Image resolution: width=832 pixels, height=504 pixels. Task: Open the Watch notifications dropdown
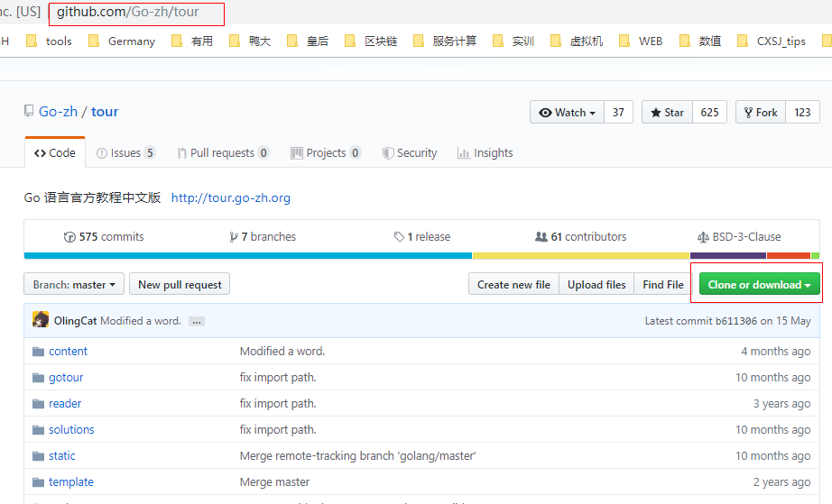568,113
